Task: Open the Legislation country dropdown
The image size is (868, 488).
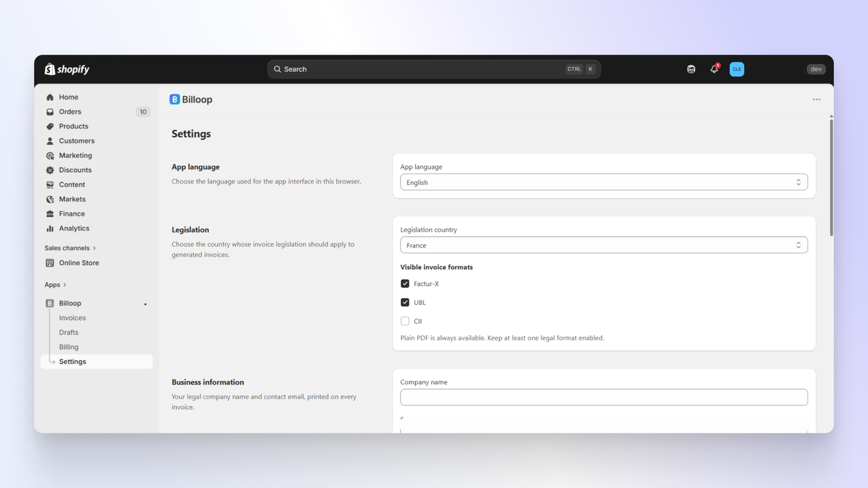Action: coord(604,245)
